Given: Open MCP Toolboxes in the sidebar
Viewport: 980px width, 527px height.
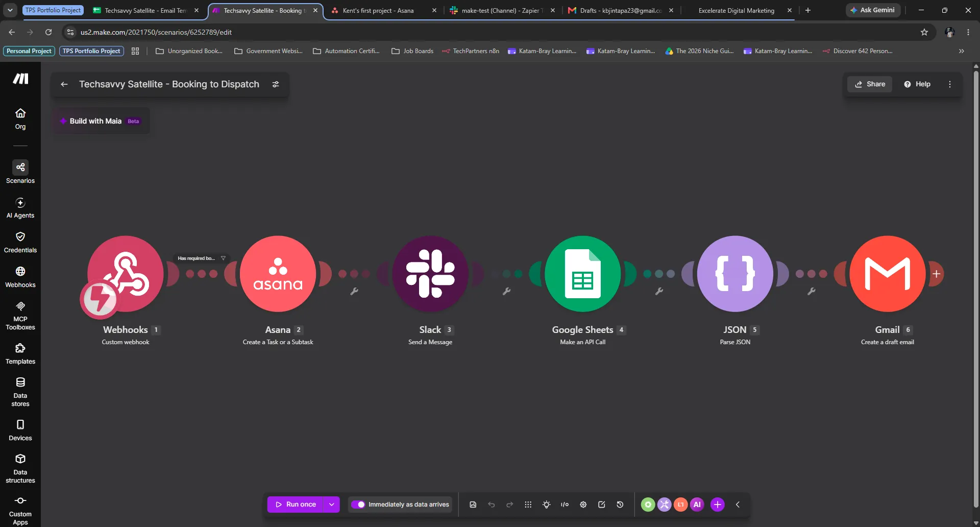Looking at the screenshot, I should click(20, 316).
